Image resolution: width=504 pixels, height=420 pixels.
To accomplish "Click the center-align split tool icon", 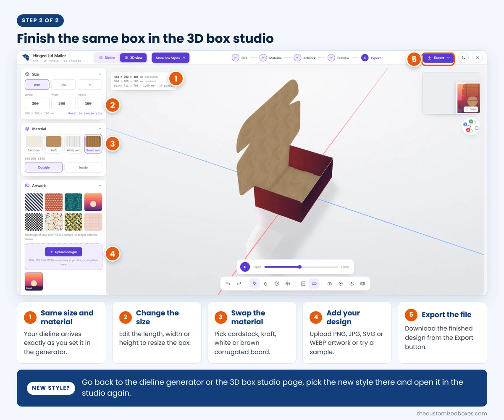I will [288, 283].
